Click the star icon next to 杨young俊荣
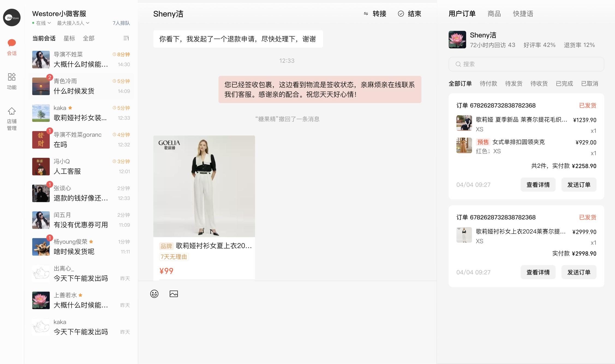 pyautogui.click(x=91, y=241)
